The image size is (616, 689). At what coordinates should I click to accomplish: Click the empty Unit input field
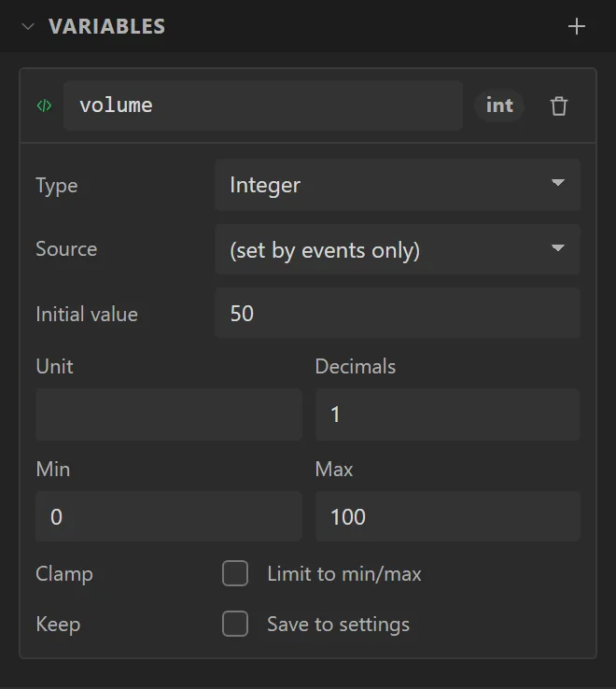coord(169,415)
